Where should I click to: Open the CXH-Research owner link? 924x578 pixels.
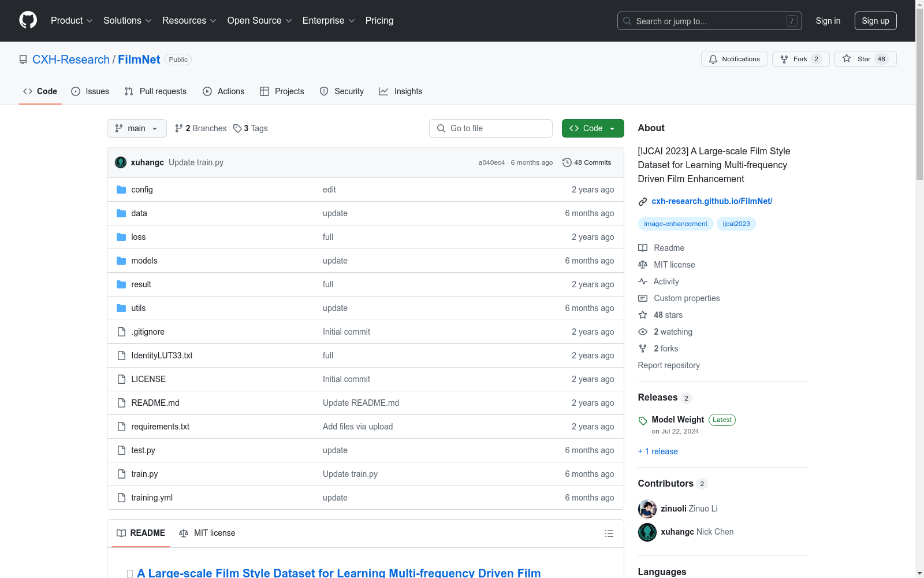71,60
